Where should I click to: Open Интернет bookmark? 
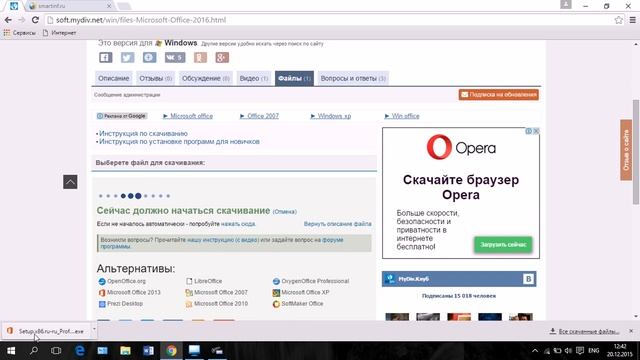(60, 33)
